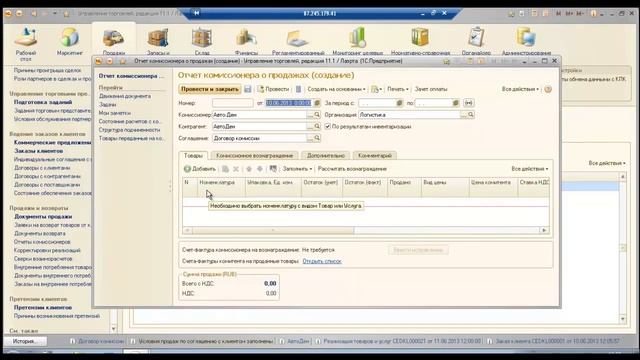Image resolution: width=640 pixels, height=360 pixels.
Task: Open Претензии клиентов in the left panel
Action: tap(43, 307)
